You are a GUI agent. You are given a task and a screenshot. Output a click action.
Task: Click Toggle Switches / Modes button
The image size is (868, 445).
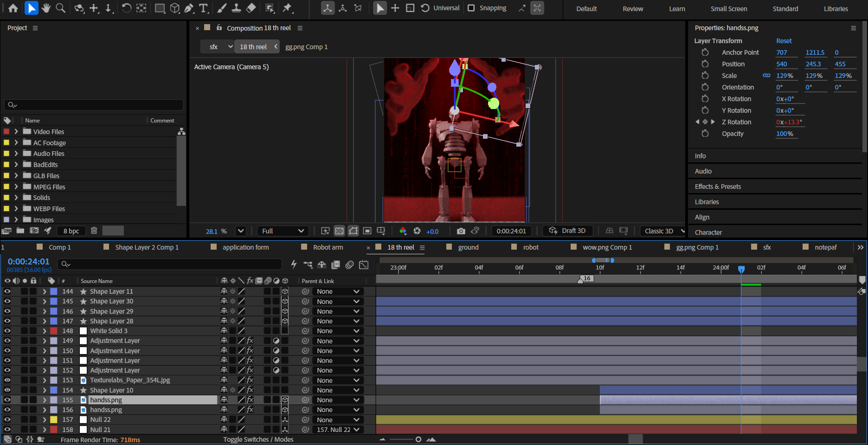258,439
